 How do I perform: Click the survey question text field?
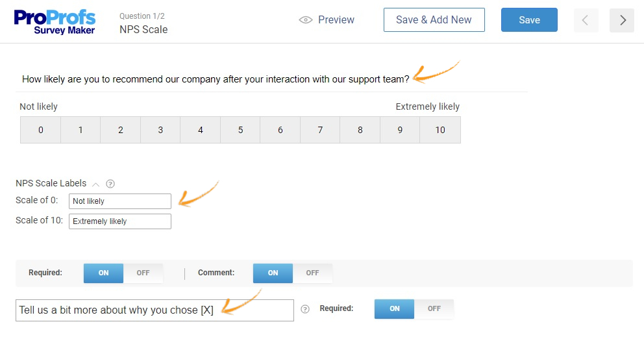pyautogui.click(x=216, y=80)
